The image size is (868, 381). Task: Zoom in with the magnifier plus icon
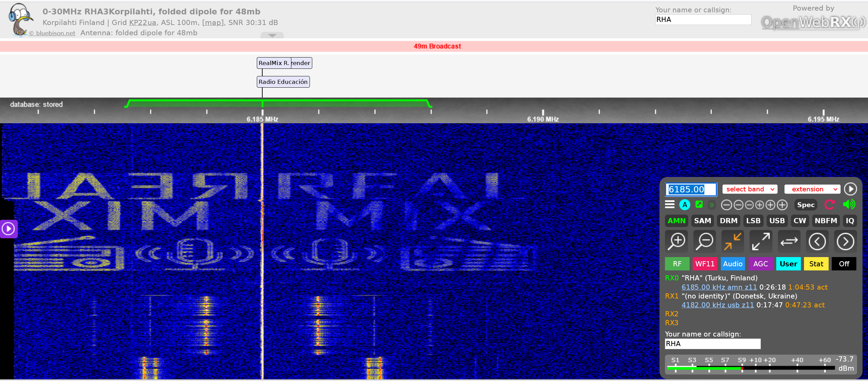677,242
